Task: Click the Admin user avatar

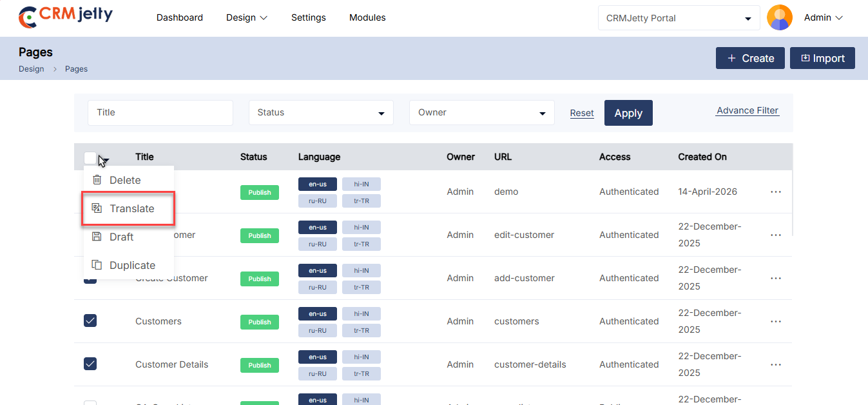Action: [780, 18]
